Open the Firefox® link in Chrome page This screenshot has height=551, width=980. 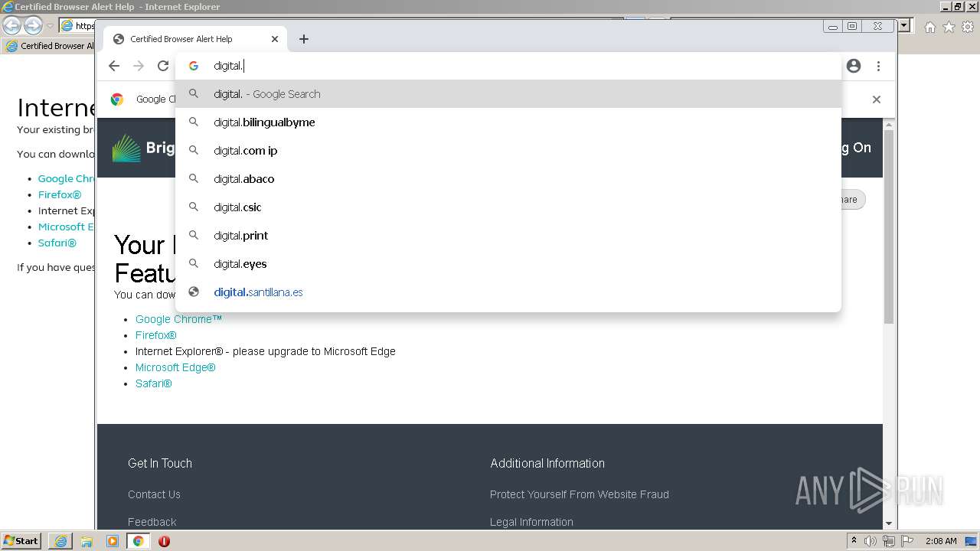[x=156, y=335]
